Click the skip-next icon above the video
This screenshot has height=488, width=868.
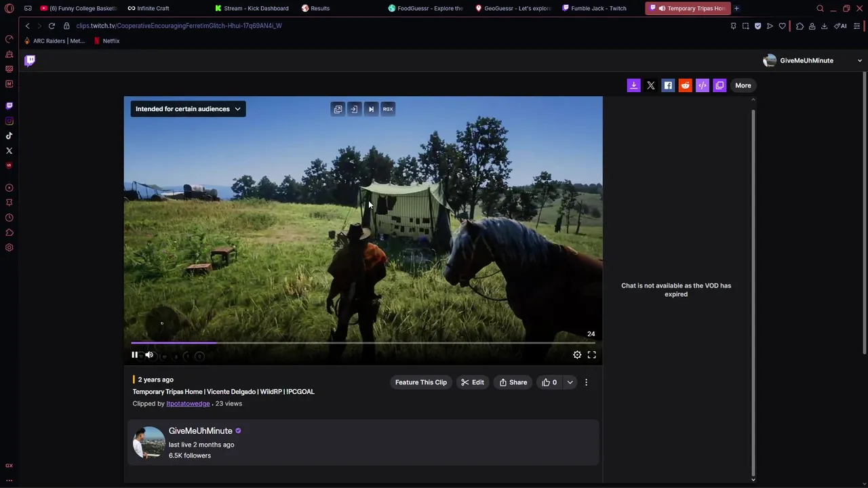click(x=371, y=108)
